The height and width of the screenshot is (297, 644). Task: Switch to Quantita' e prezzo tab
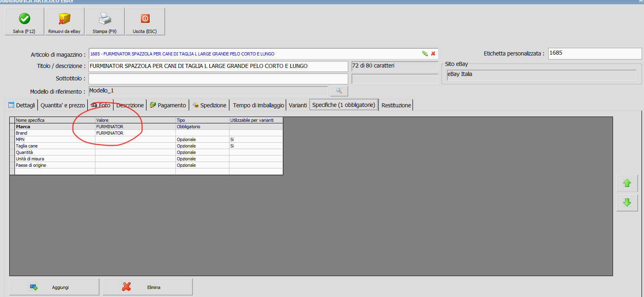tap(63, 105)
